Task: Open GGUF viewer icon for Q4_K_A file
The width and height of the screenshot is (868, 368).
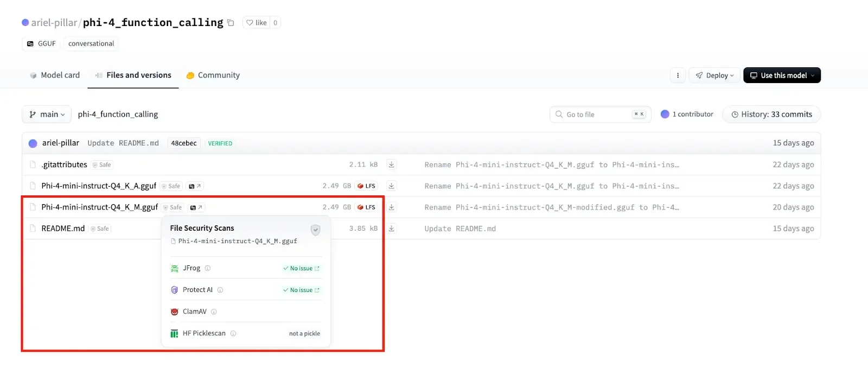Action: pyautogui.click(x=195, y=186)
